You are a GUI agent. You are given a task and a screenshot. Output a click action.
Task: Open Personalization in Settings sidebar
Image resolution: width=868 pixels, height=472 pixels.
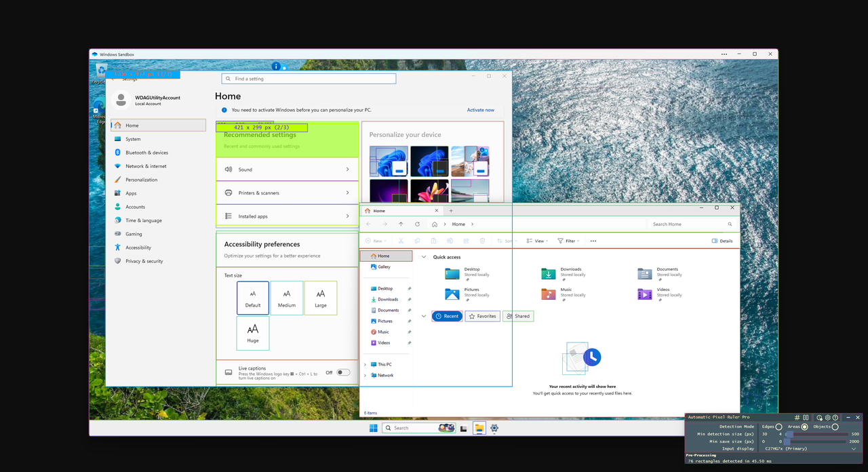159,180
